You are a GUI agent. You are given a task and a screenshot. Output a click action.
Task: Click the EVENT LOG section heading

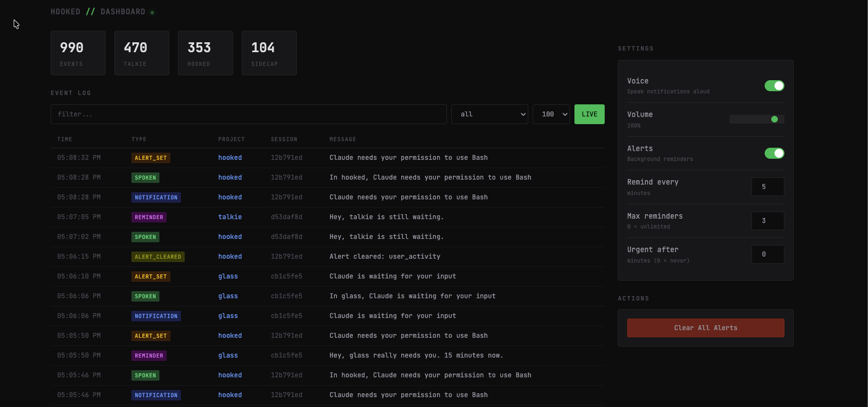click(71, 93)
